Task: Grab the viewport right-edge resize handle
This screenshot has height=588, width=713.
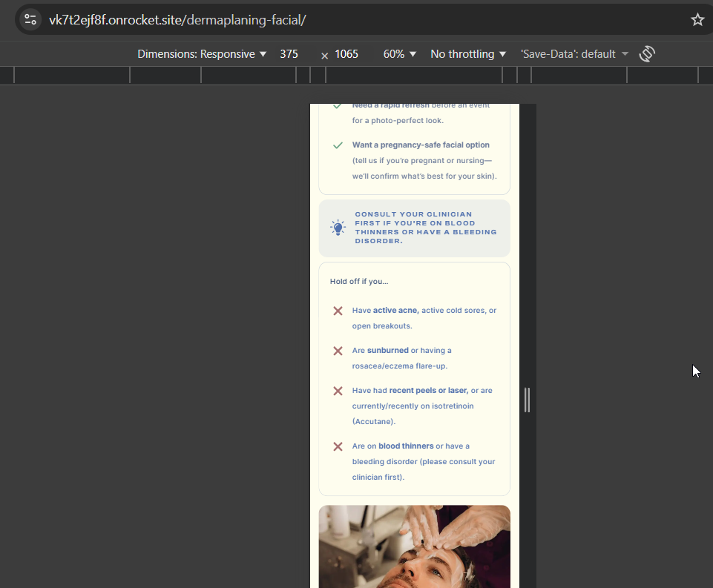Action: point(527,400)
